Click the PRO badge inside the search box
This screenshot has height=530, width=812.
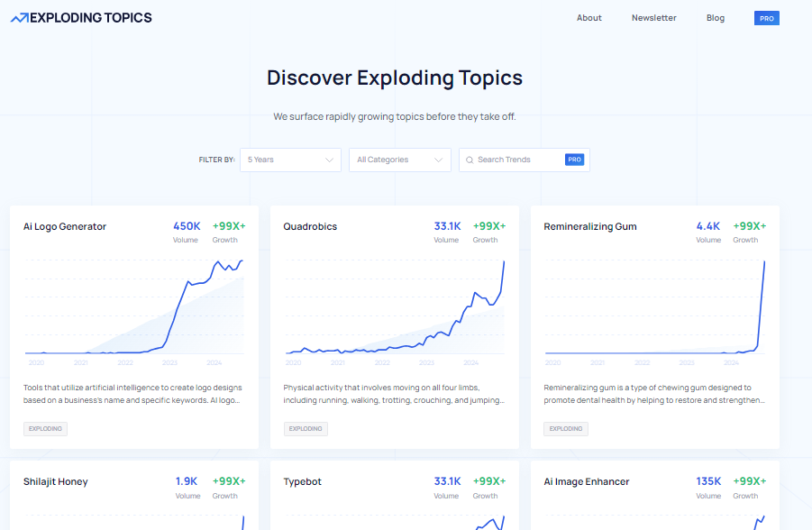pos(574,160)
